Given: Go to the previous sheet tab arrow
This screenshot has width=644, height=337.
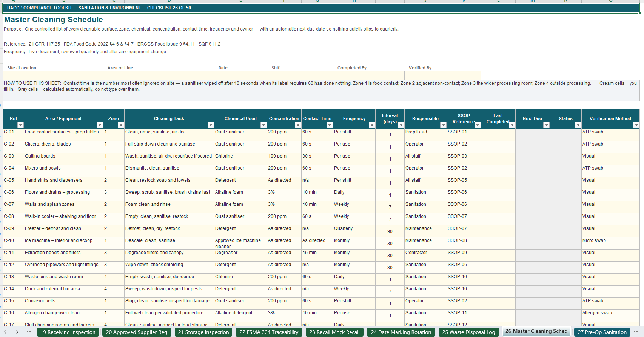Looking at the screenshot, I should [5, 332].
